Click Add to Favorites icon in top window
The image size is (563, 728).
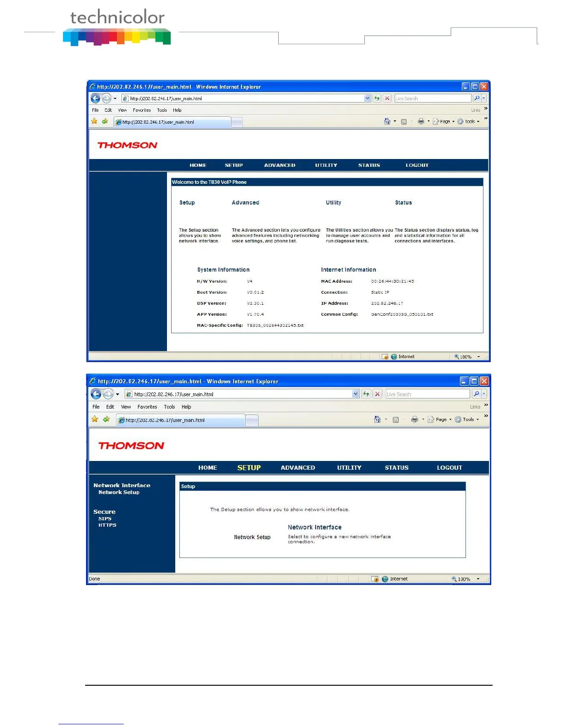[x=105, y=121]
